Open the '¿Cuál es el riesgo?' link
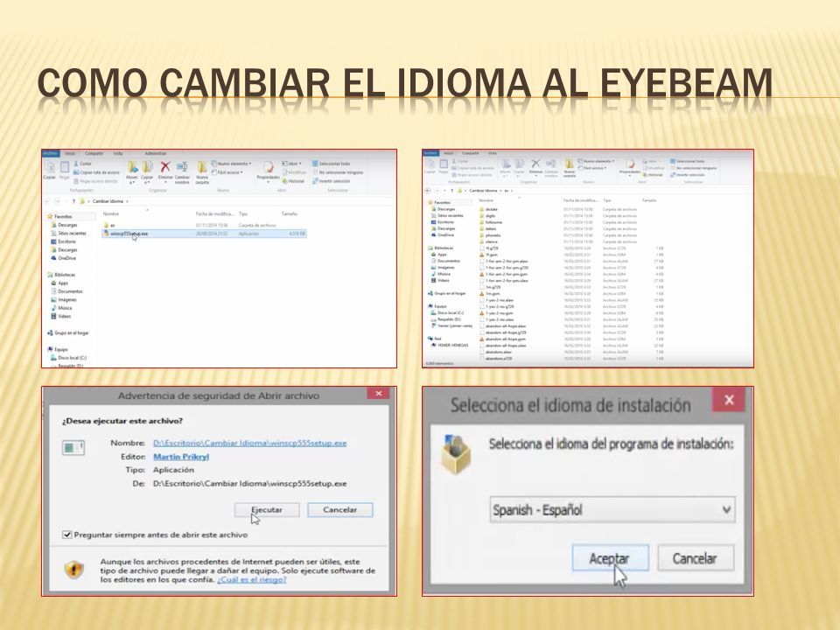The height and width of the screenshot is (630, 840). click(252, 579)
